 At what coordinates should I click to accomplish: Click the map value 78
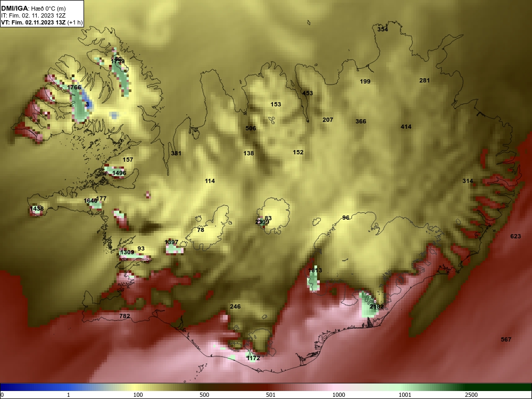(x=201, y=230)
